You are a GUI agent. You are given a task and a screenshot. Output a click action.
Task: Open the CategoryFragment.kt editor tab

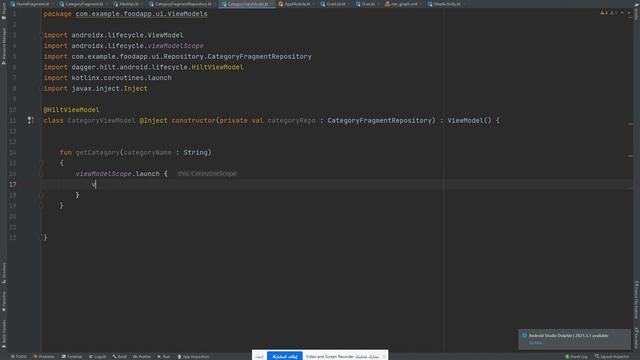(84, 4)
